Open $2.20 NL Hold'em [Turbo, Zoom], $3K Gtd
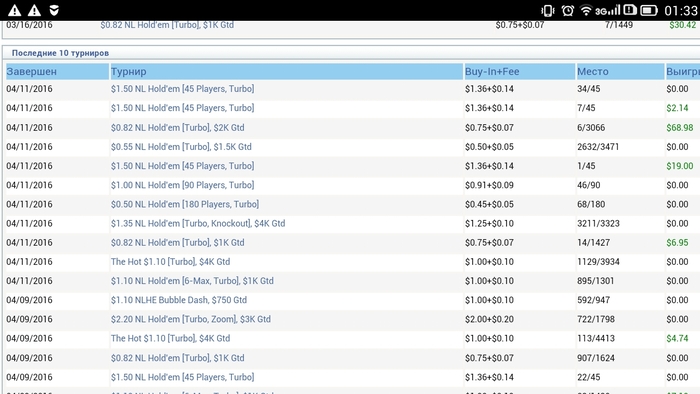The width and height of the screenshot is (700, 394). 191,319
